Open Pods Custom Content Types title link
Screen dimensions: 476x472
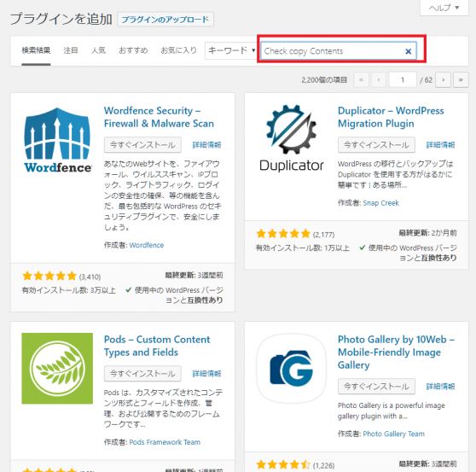157,346
